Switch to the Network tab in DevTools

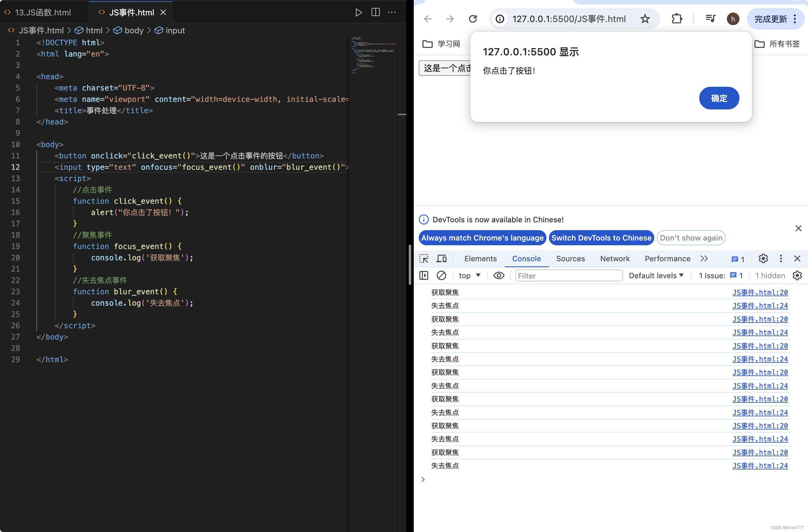click(x=615, y=258)
